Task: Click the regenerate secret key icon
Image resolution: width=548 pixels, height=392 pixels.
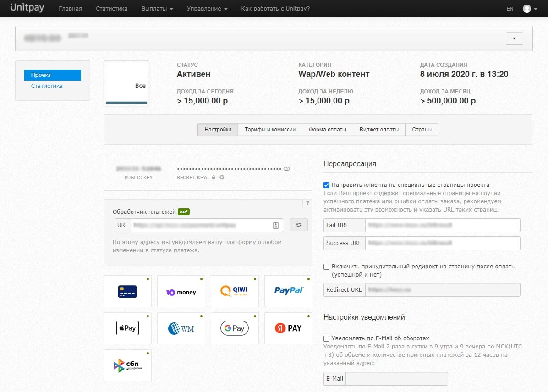Action: point(222,178)
